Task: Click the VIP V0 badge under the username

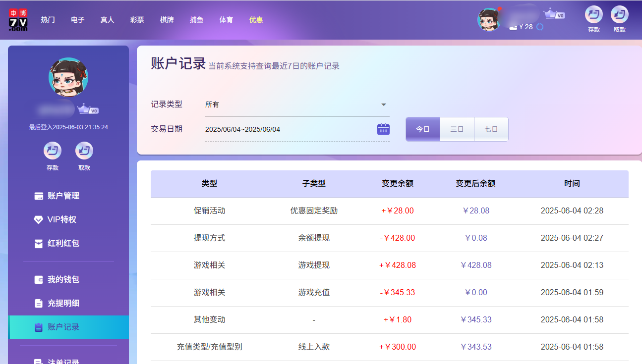Action: [x=87, y=109]
